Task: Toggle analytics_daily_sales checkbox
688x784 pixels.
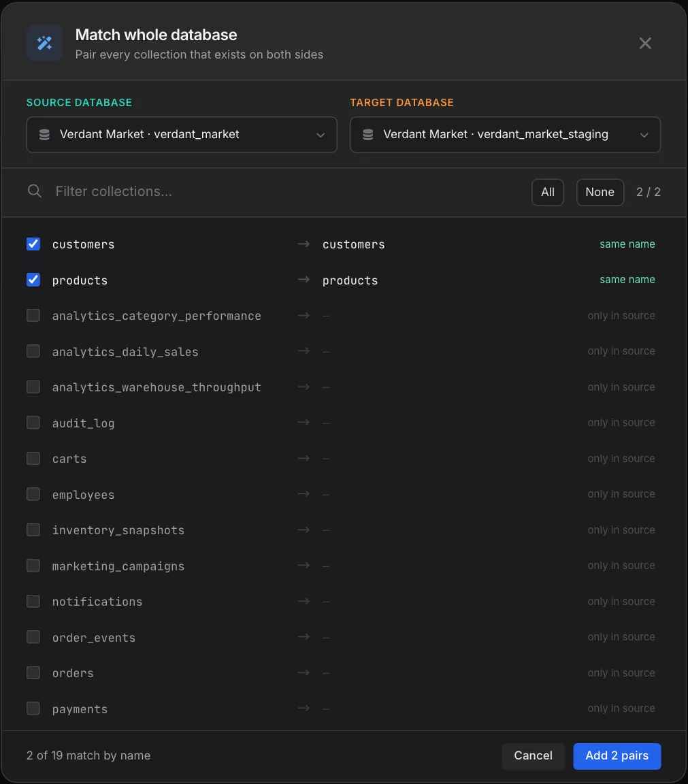Action: tap(33, 351)
